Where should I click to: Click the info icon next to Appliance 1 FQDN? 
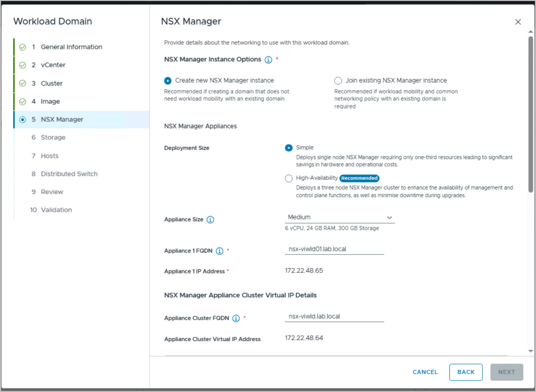[220, 251]
